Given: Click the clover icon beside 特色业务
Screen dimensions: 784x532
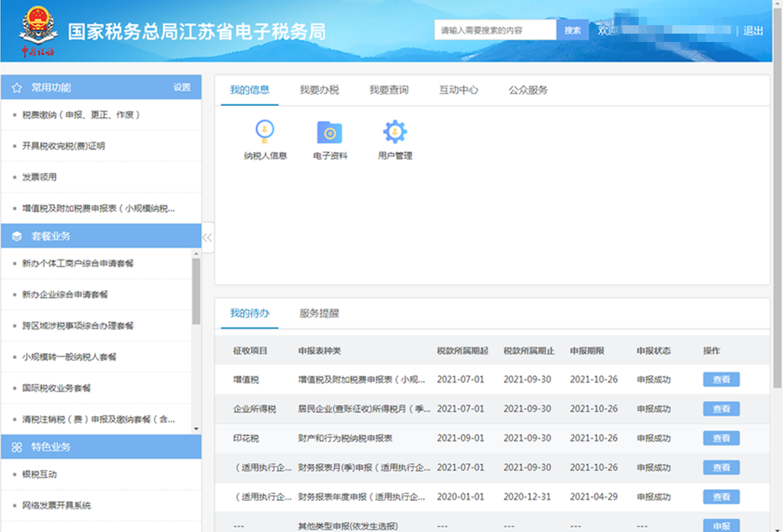Looking at the screenshot, I should coord(17,447).
